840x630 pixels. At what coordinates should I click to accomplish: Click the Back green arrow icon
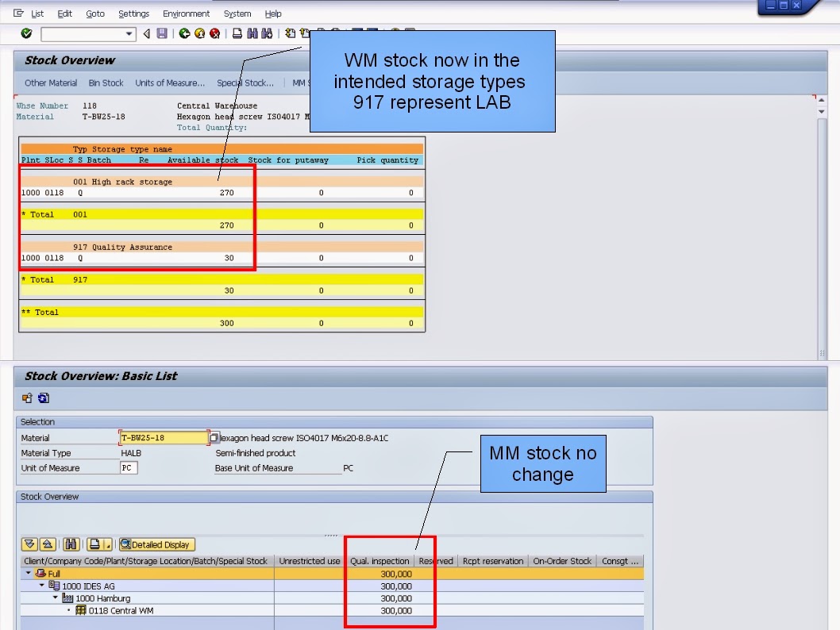click(x=185, y=33)
